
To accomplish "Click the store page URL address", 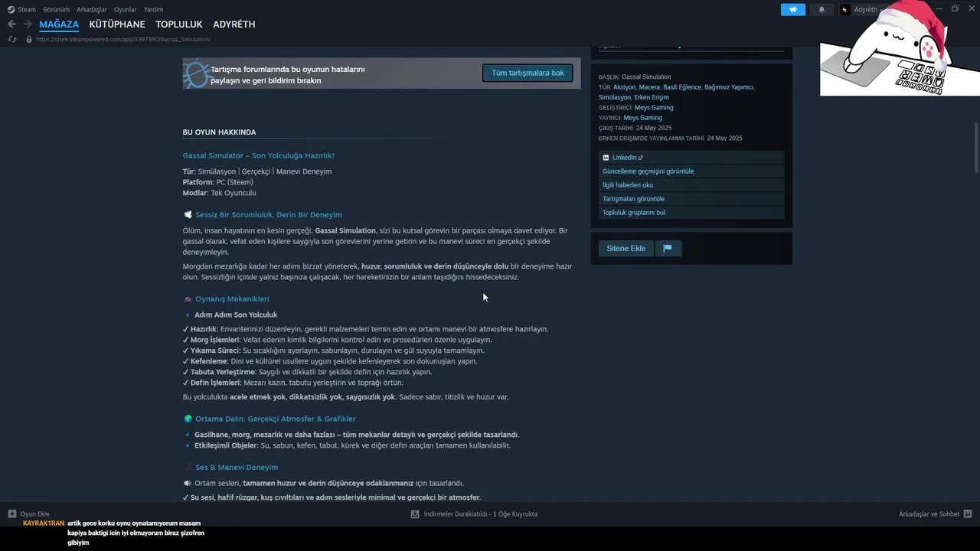I will 123,39.
